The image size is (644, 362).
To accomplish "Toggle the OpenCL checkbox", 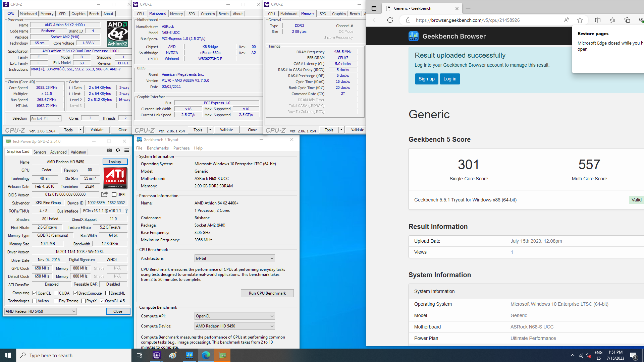I will click(35, 293).
